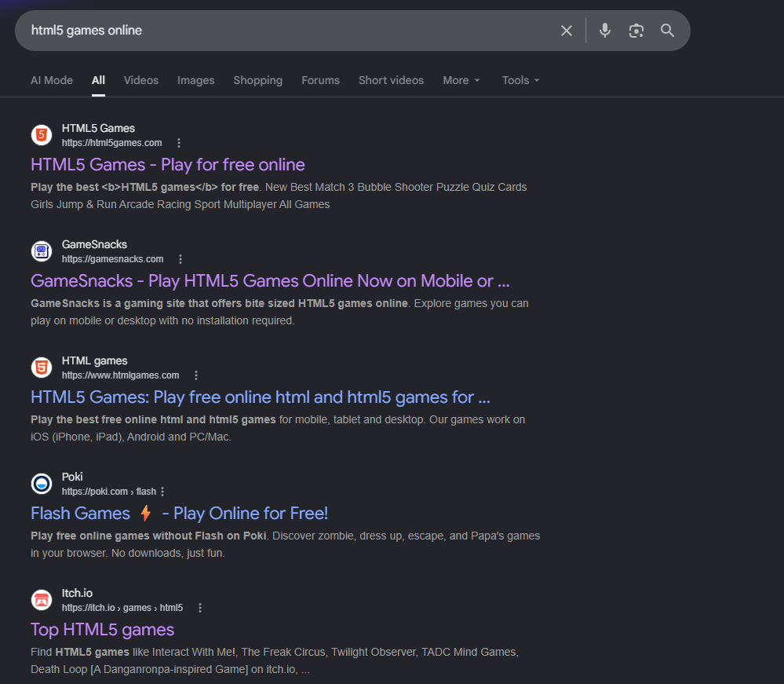Click the https://itch.io › games › html5 URL
784x684 pixels.
[122, 608]
